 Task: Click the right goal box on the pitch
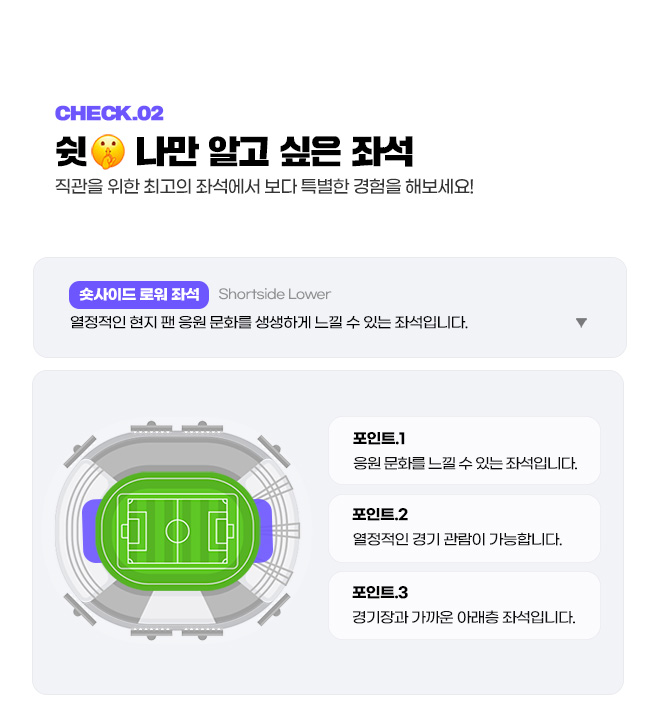[x=221, y=531]
